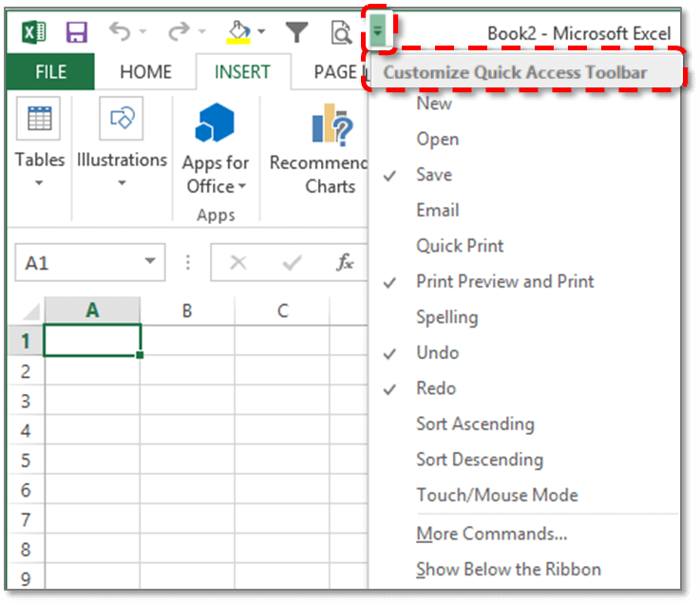Uncheck Undo in Quick Access menu
700x603 pixels.
coord(524,353)
